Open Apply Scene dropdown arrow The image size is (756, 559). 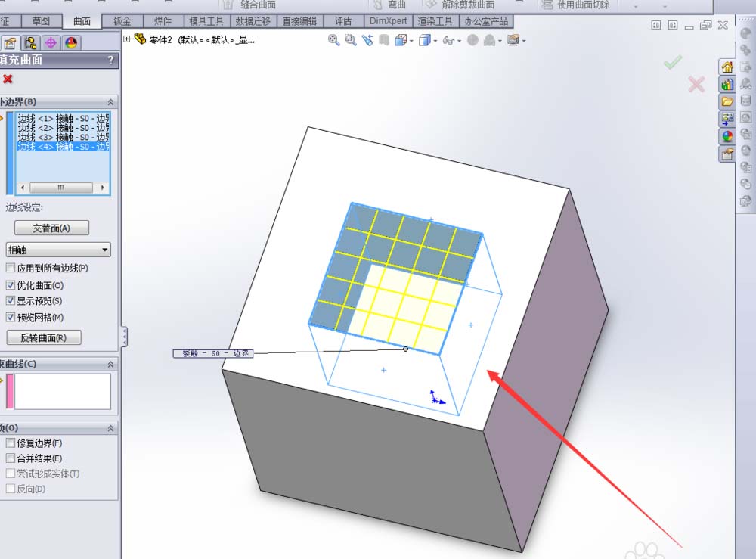(x=500, y=41)
